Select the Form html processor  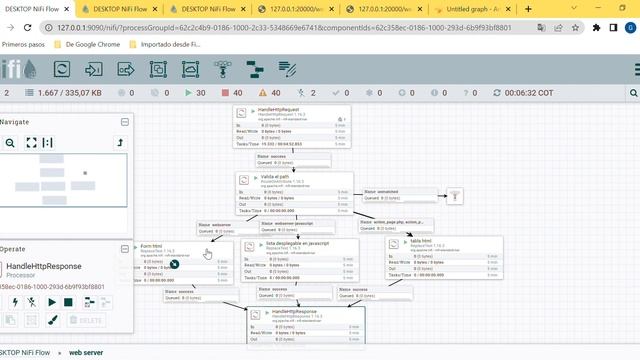click(x=184, y=262)
